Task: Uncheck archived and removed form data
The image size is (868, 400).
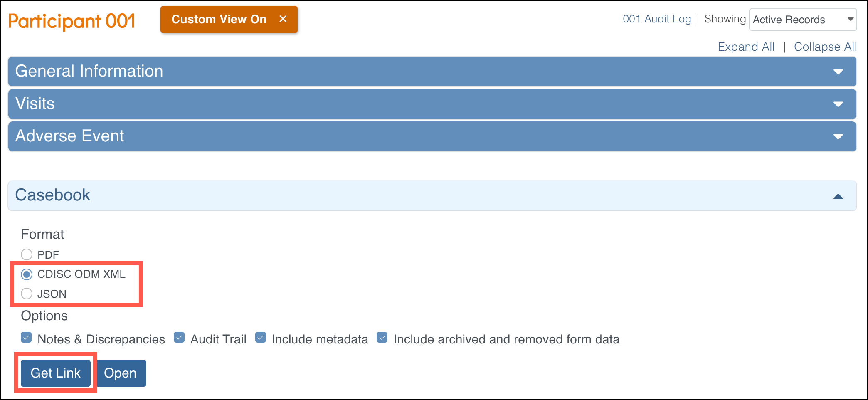Action: click(x=382, y=338)
